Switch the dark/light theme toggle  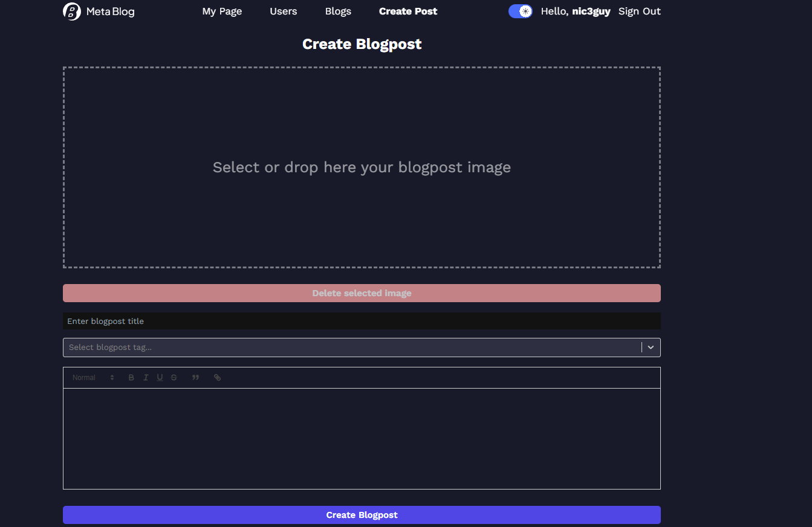[521, 11]
